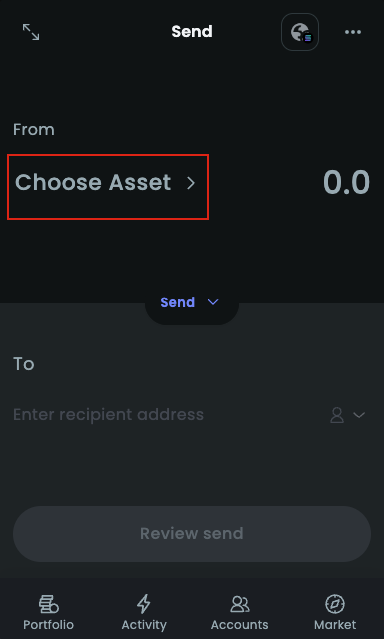Viewport: 384px width, 639px height.
Task: Click the Review send button
Action: tap(192, 534)
